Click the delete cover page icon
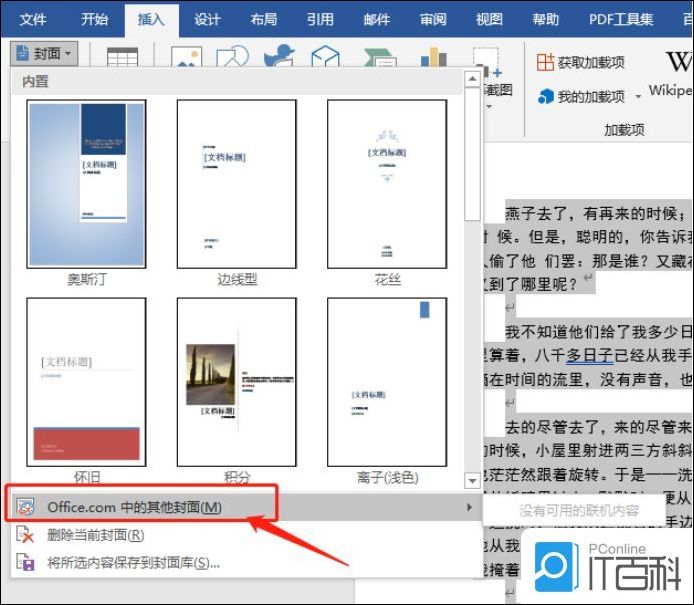The width and height of the screenshot is (694, 605). 25,535
